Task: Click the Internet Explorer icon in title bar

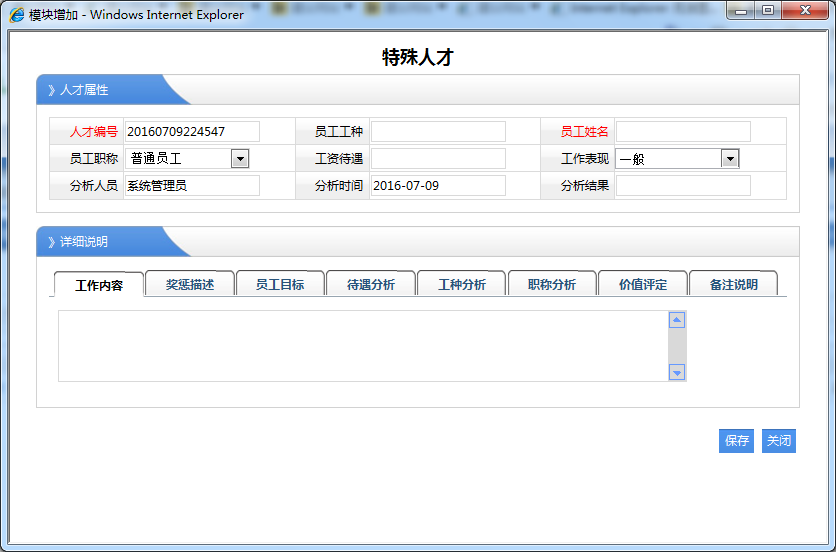Action: point(17,14)
